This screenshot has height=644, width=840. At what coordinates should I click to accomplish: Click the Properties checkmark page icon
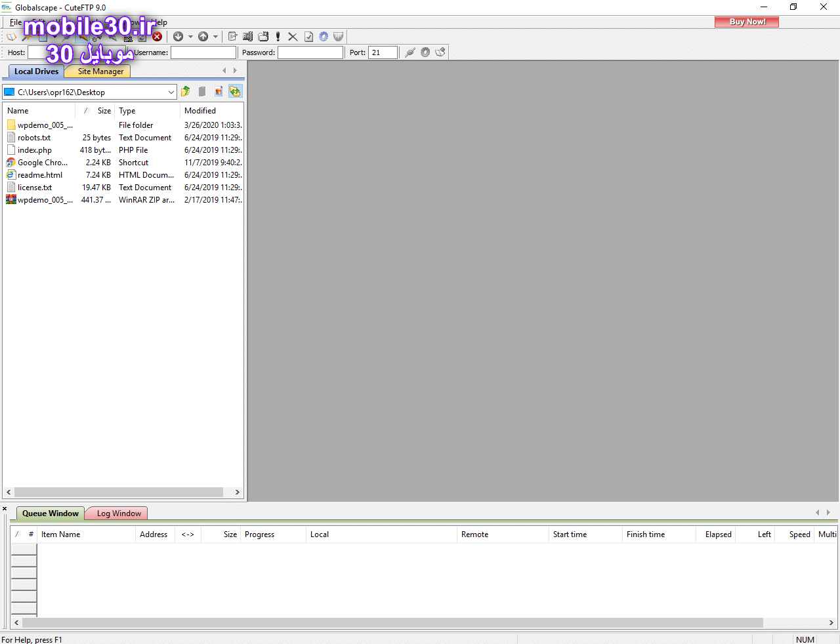point(308,37)
